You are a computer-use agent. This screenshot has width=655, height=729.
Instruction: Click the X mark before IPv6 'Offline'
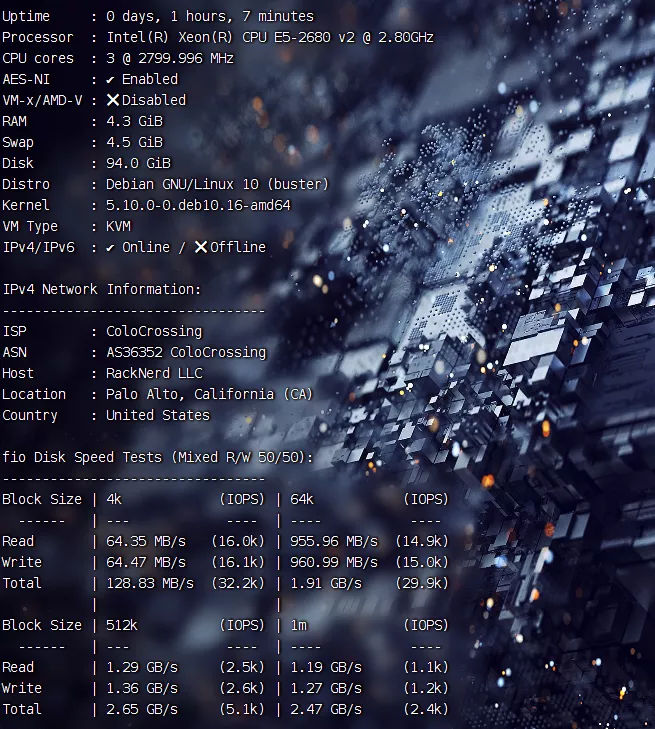tap(201, 247)
